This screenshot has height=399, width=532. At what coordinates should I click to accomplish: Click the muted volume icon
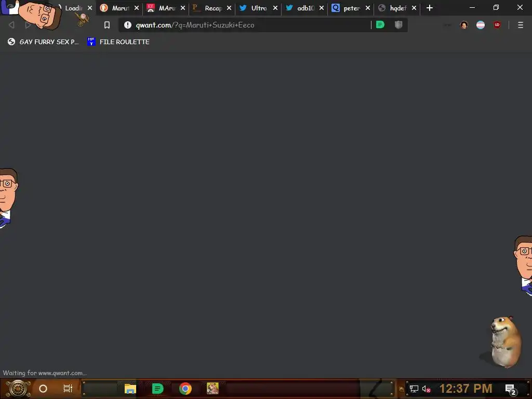tap(426, 389)
